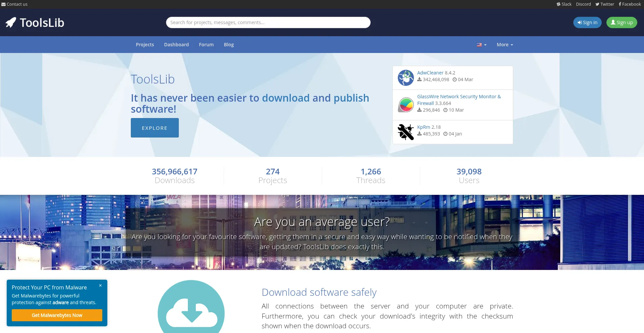The height and width of the screenshot is (333, 644).
Task: Click the cloud download illustration
Action: click(191, 307)
